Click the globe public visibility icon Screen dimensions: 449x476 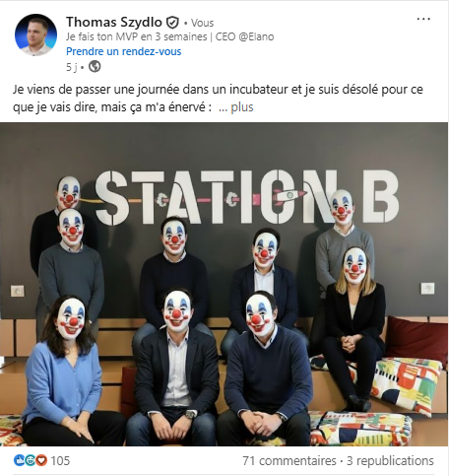95,67
